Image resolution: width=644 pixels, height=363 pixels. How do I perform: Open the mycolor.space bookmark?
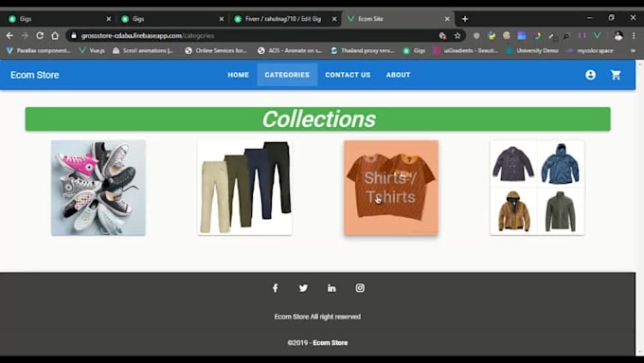click(x=590, y=50)
